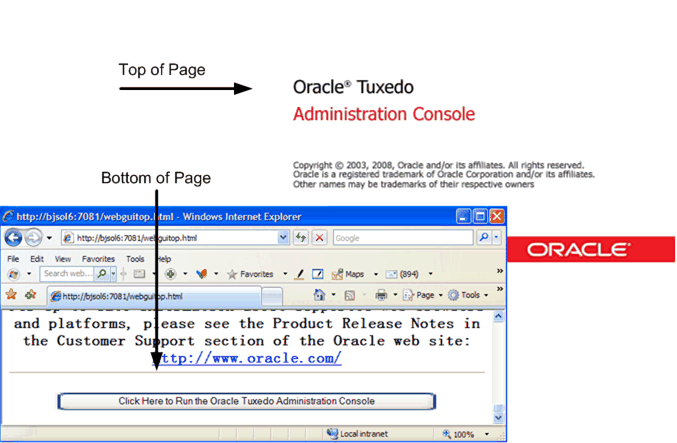The width and height of the screenshot is (677, 443).
Task: Click the address bar URL field
Action: tap(170, 238)
